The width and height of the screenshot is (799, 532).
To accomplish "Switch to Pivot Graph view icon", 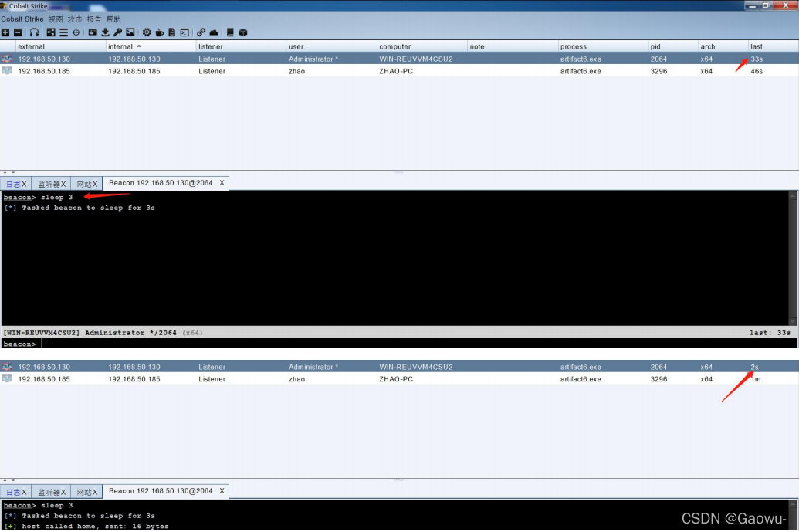I will tap(51, 32).
